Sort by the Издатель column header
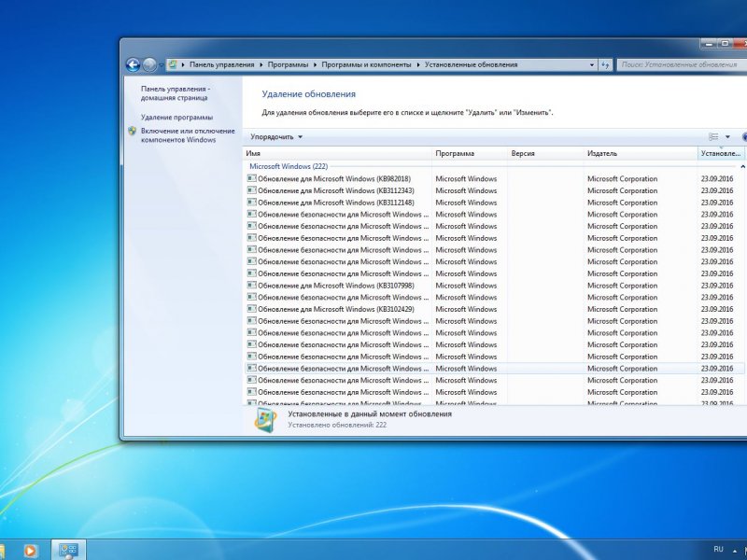Screen dimensions: 747x560 tap(641, 153)
